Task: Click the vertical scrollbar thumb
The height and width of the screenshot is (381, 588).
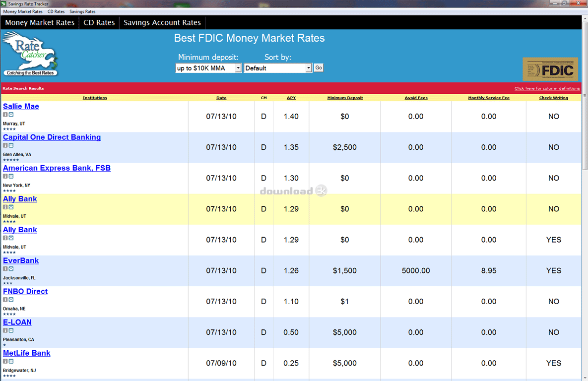Action: point(585,96)
